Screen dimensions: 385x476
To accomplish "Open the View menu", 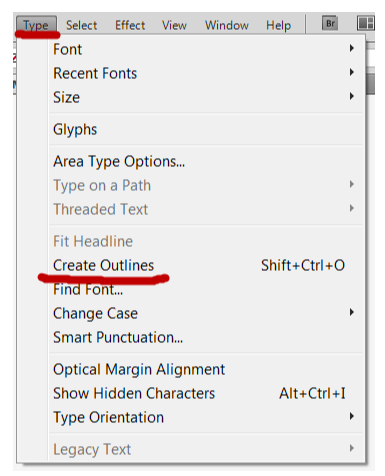I will point(174,25).
